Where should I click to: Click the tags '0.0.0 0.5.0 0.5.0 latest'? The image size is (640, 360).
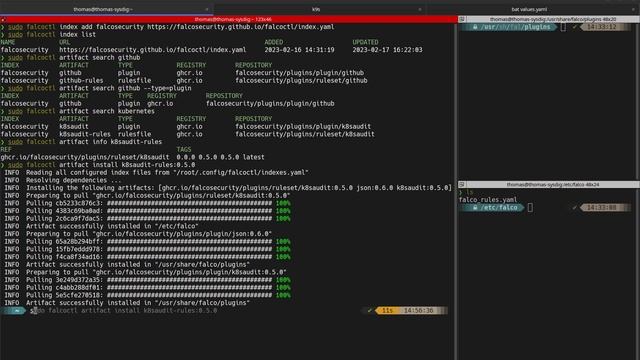tap(220, 157)
